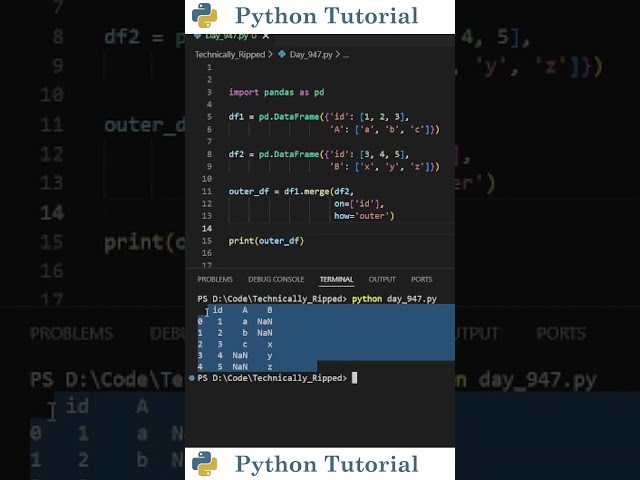Open the PORTS panel tab

point(422,279)
